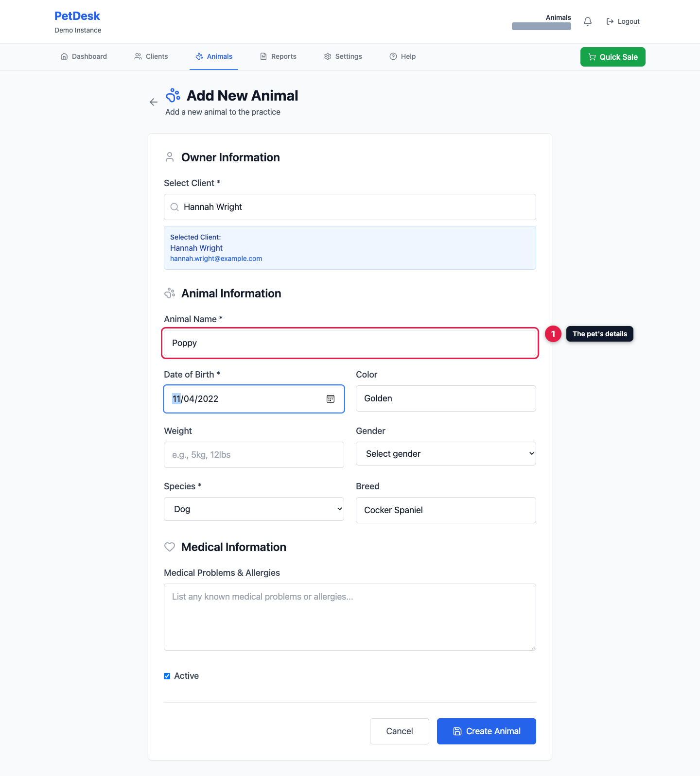The height and width of the screenshot is (776, 700).
Task: Open the date picker calendar icon
Action: (331, 399)
